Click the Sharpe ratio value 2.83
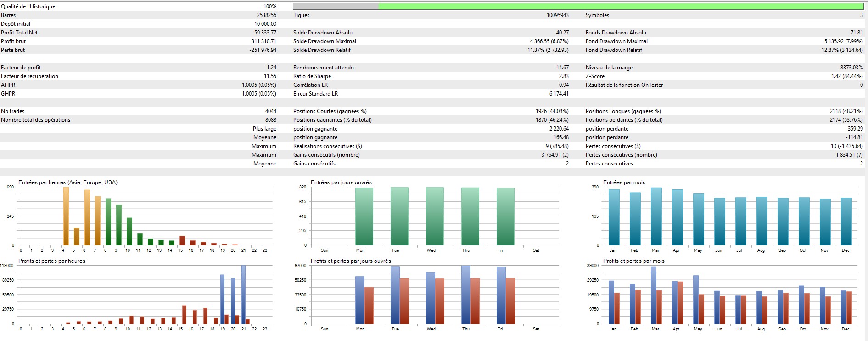 click(x=564, y=76)
